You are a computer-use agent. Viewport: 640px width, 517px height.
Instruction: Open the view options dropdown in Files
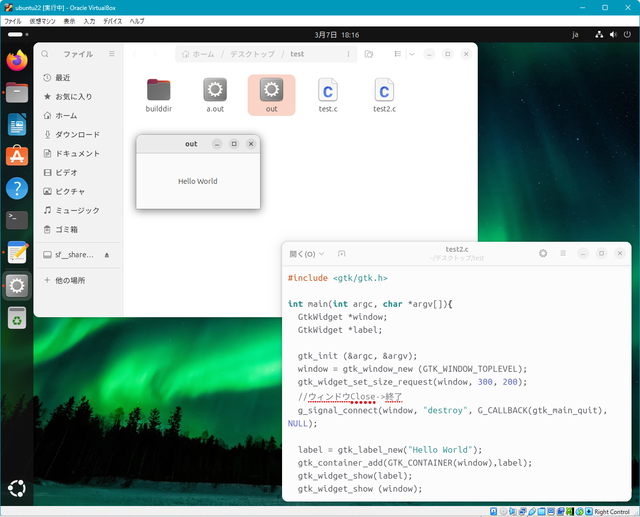tap(411, 54)
